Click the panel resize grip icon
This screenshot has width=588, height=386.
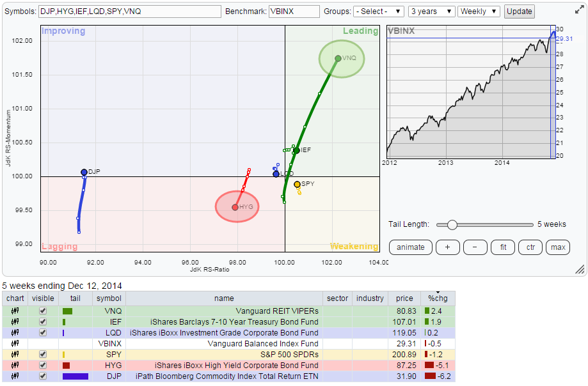[x=580, y=270]
